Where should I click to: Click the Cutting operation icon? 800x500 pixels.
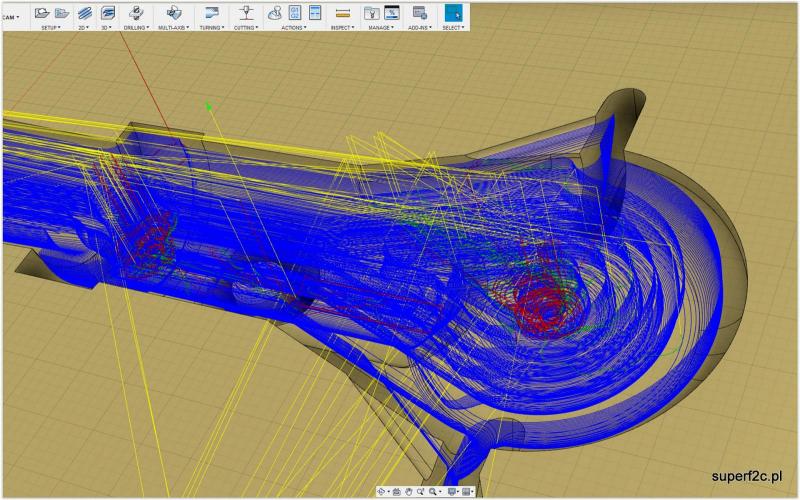point(246,13)
